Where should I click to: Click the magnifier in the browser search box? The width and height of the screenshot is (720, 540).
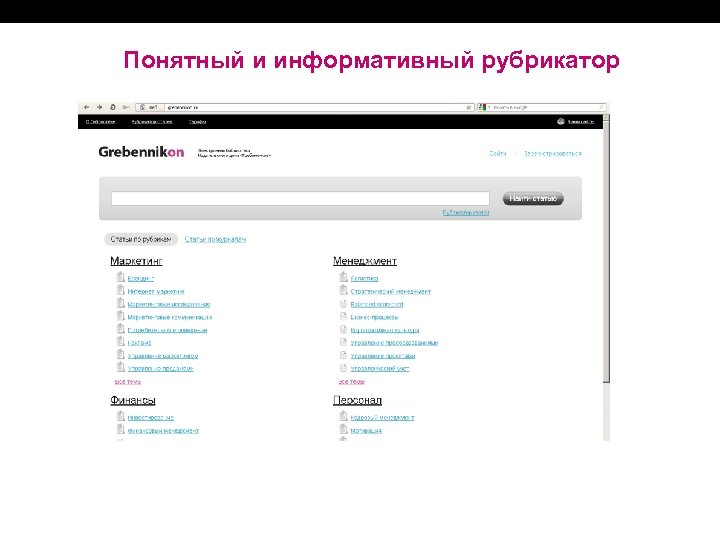click(x=601, y=107)
